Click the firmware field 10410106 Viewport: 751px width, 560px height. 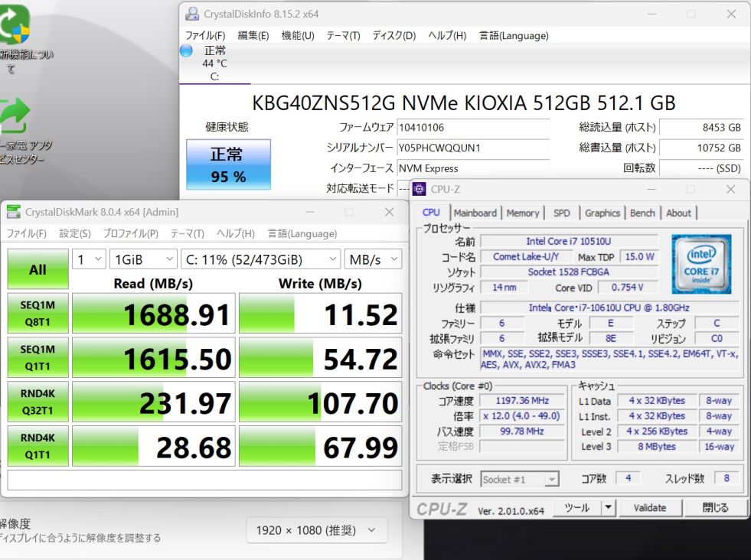coord(473,127)
